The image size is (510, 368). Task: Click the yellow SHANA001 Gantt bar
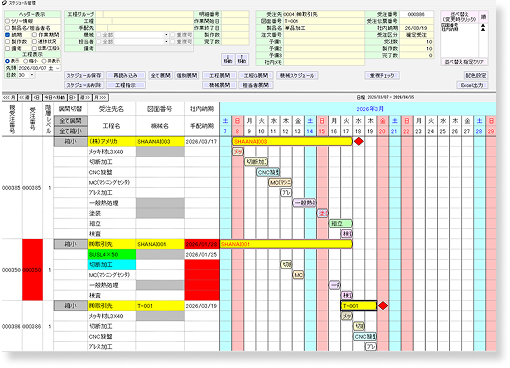[286, 244]
